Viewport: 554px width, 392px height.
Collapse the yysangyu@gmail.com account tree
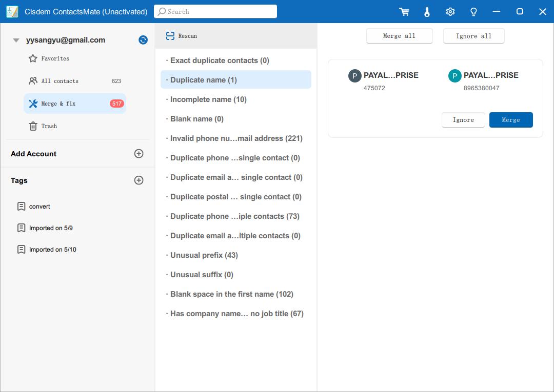16,40
